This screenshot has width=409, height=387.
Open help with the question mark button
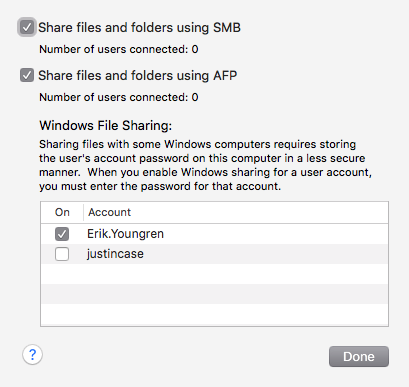point(32,354)
